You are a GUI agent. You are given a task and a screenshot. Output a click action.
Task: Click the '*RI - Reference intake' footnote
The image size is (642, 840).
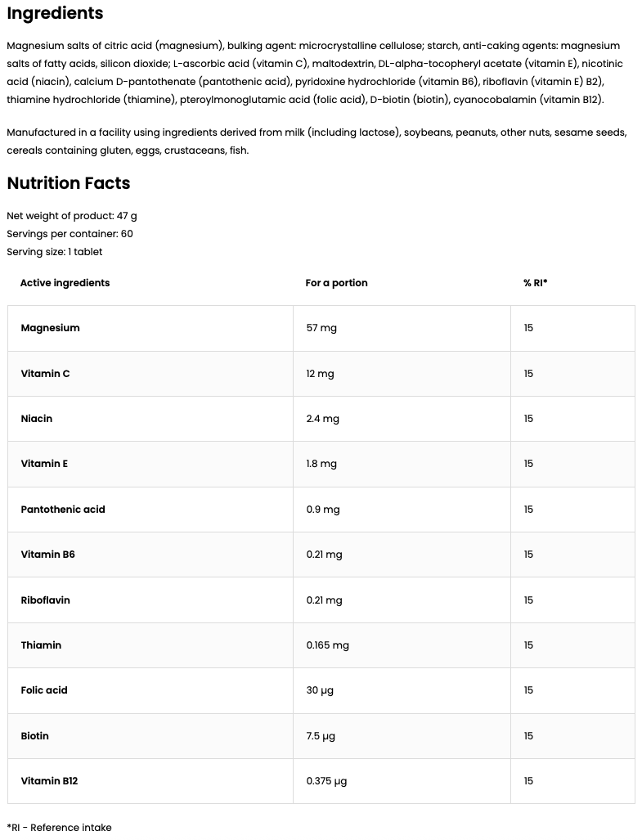click(x=59, y=828)
